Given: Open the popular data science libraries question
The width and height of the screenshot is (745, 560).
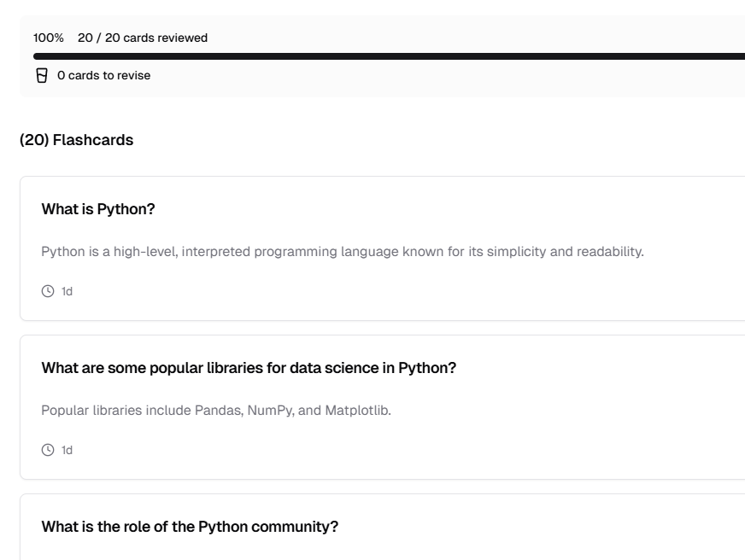Looking at the screenshot, I should 249,368.
